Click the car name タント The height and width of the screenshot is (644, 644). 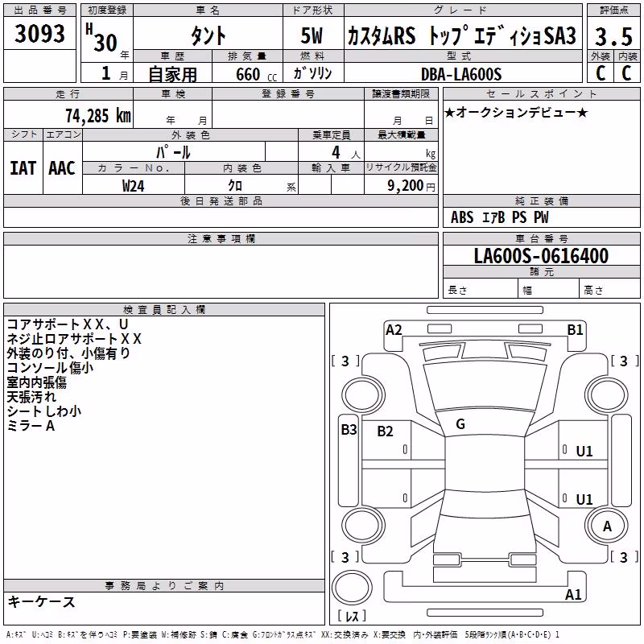[x=208, y=35]
